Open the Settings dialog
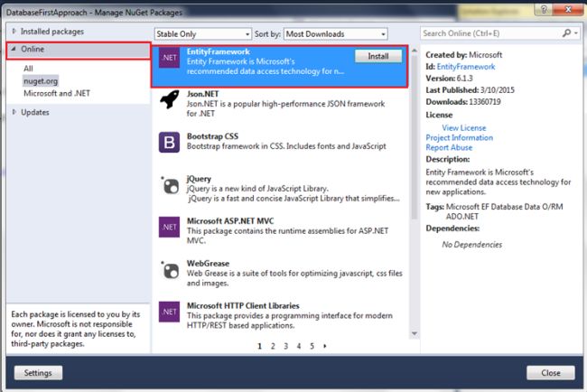 coord(38,373)
